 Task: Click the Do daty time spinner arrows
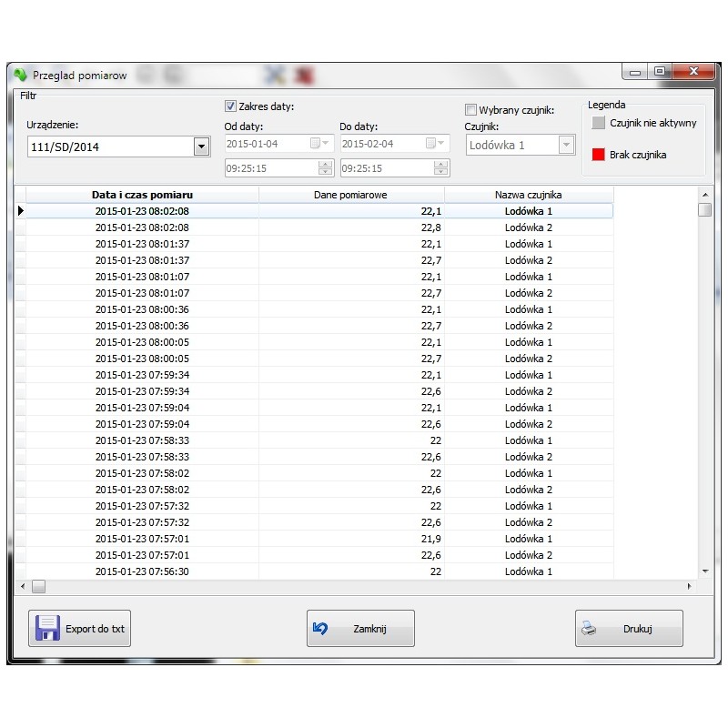click(x=440, y=167)
